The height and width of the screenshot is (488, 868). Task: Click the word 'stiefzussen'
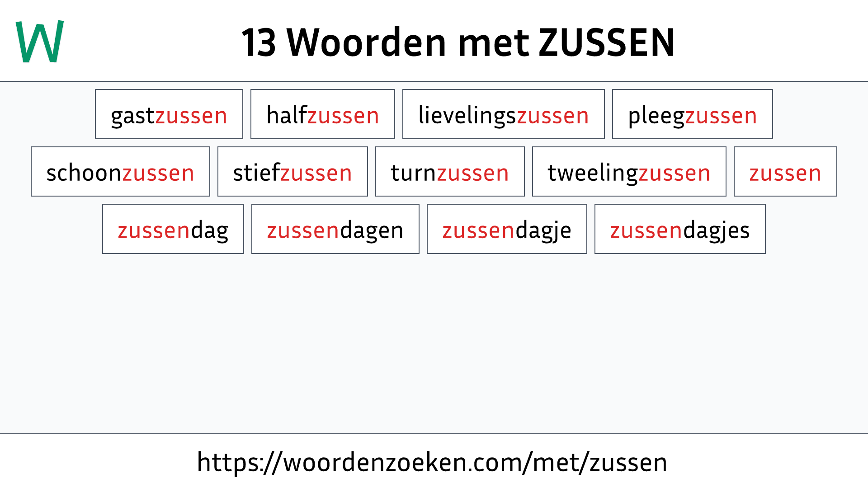point(292,172)
